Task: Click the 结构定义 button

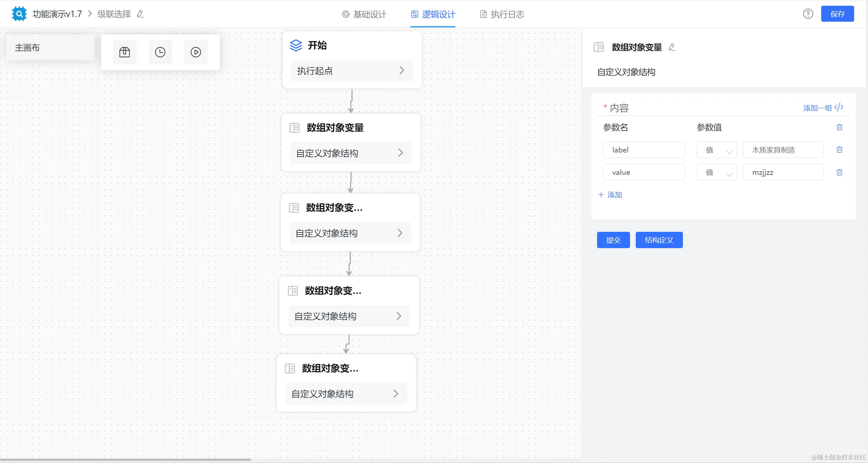Action: [x=659, y=240]
